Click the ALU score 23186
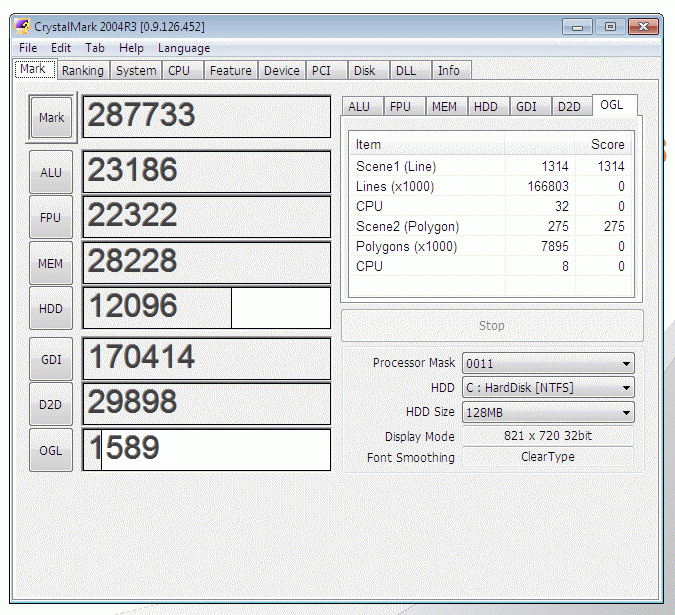The width and height of the screenshot is (675, 615). click(207, 172)
